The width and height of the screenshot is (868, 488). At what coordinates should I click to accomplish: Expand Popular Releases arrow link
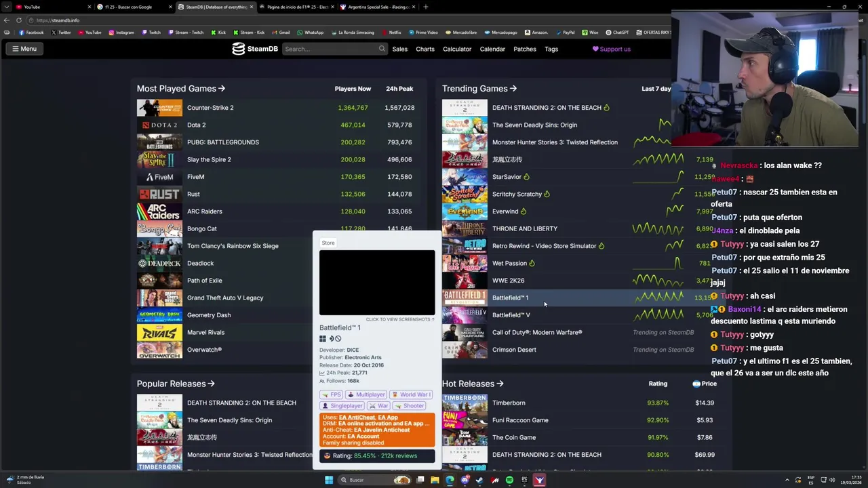tap(176, 384)
